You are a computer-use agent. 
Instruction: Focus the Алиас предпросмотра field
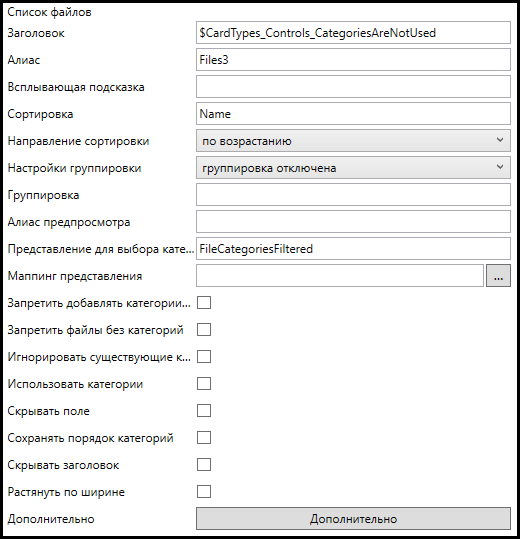click(x=353, y=222)
